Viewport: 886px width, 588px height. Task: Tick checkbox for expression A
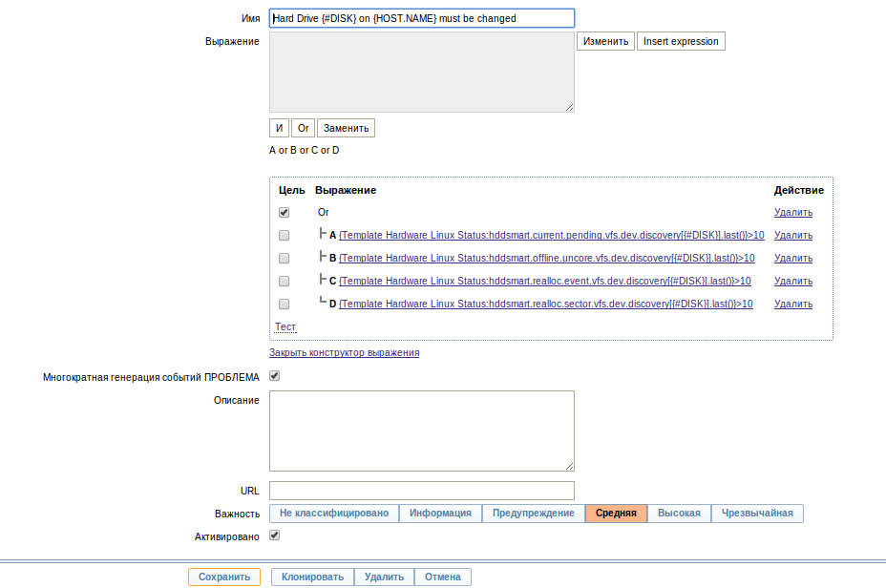[284, 235]
